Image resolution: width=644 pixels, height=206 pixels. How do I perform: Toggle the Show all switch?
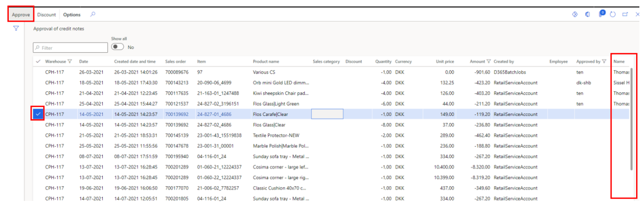click(x=118, y=47)
